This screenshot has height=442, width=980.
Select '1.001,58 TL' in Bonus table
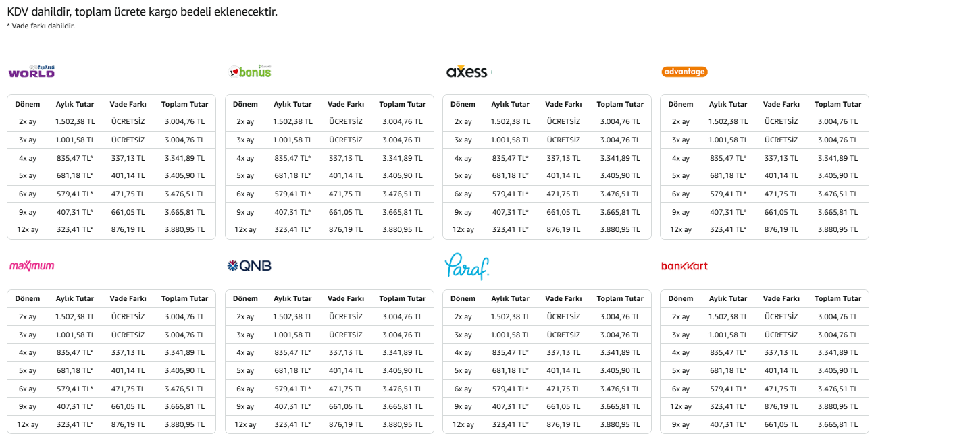[x=292, y=140]
